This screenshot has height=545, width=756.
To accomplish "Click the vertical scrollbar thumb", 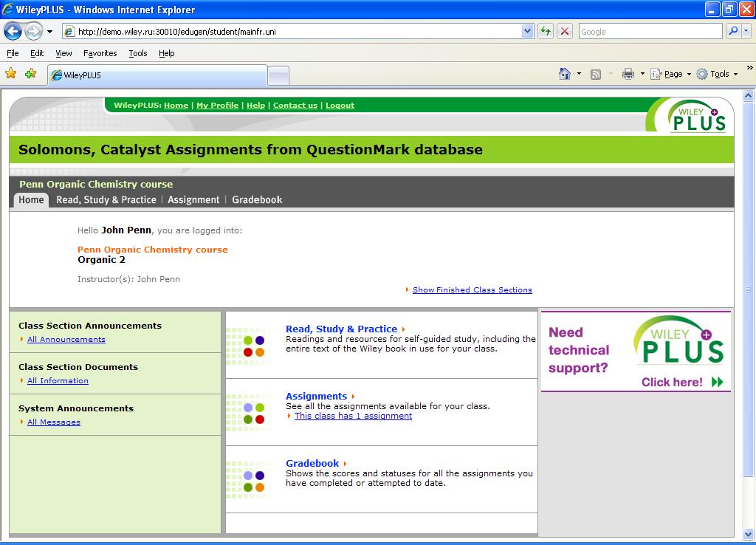I will pyautogui.click(x=749, y=289).
